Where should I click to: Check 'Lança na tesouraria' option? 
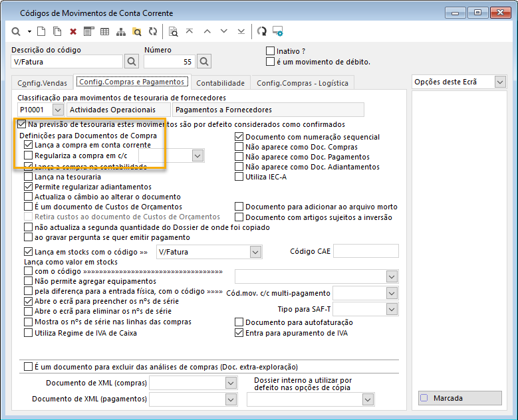[x=29, y=177]
